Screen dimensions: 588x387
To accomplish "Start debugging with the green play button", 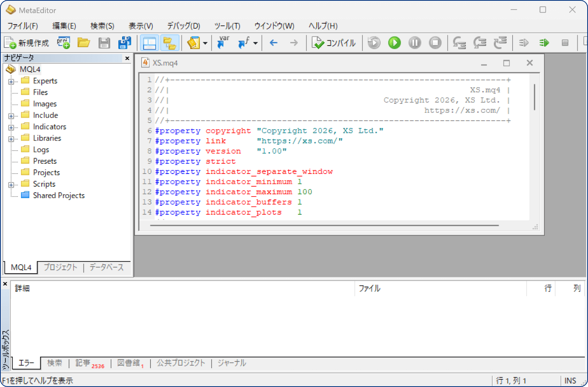I will coord(394,43).
